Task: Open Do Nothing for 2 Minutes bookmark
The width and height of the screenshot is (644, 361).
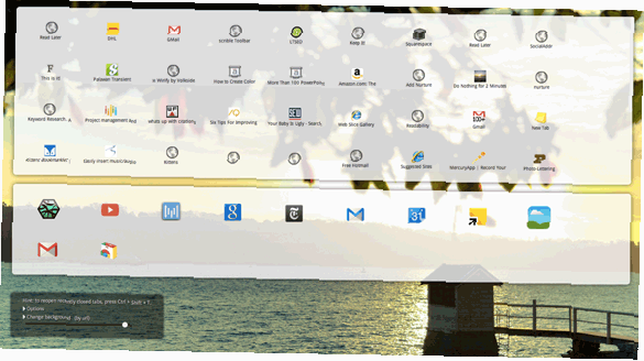Action: (x=480, y=79)
